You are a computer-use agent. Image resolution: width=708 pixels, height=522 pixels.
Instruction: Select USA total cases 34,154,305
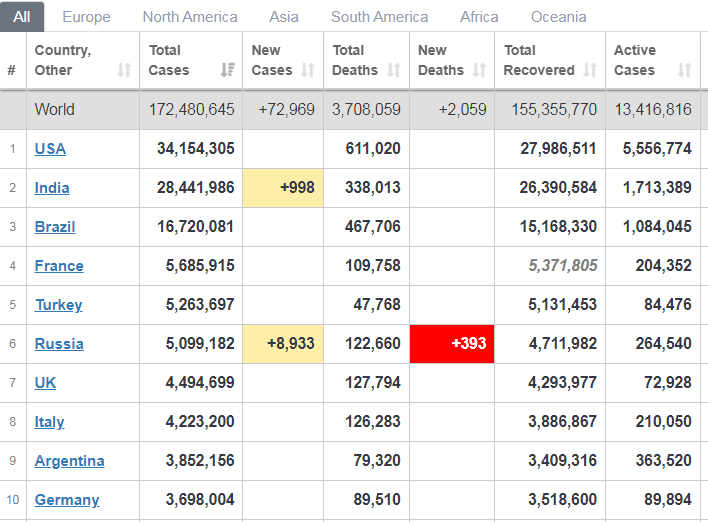pyautogui.click(x=196, y=149)
